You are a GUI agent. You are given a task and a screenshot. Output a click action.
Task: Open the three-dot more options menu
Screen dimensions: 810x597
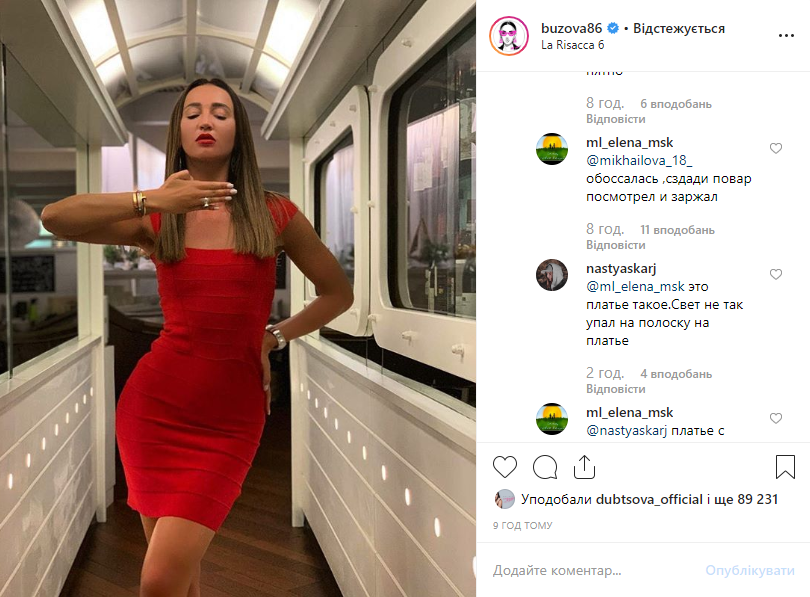(786, 35)
